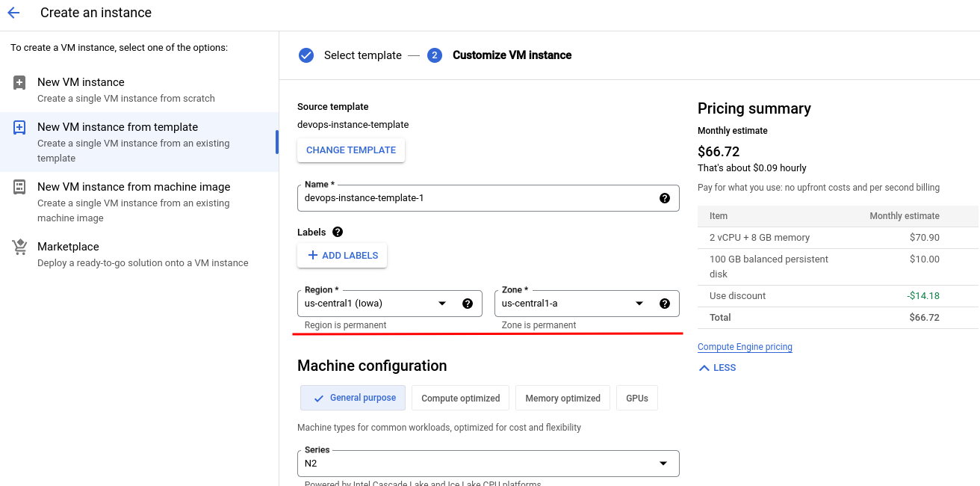This screenshot has height=486, width=980.
Task: Click the 2 vCPU + 8 GB memory row
Action: [x=838, y=238]
